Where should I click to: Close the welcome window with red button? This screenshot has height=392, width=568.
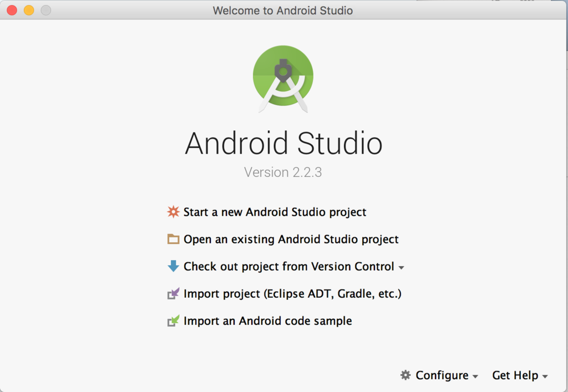(12, 10)
